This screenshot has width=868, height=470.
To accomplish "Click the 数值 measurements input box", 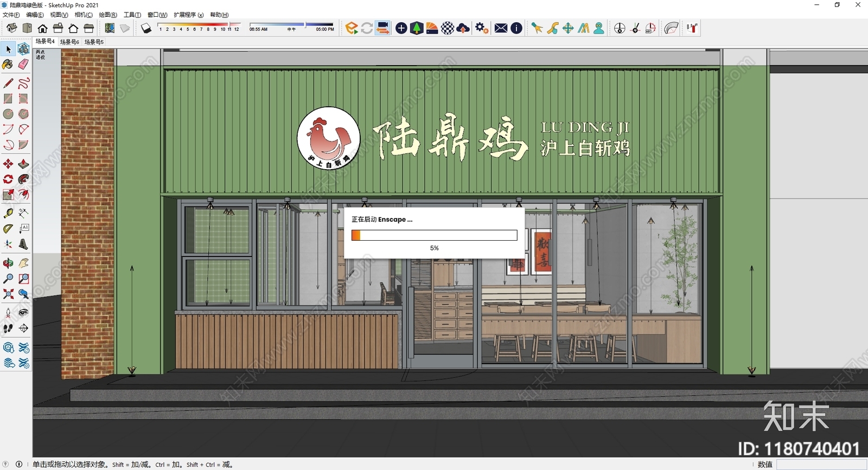I will pyautogui.click(x=821, y=465).
